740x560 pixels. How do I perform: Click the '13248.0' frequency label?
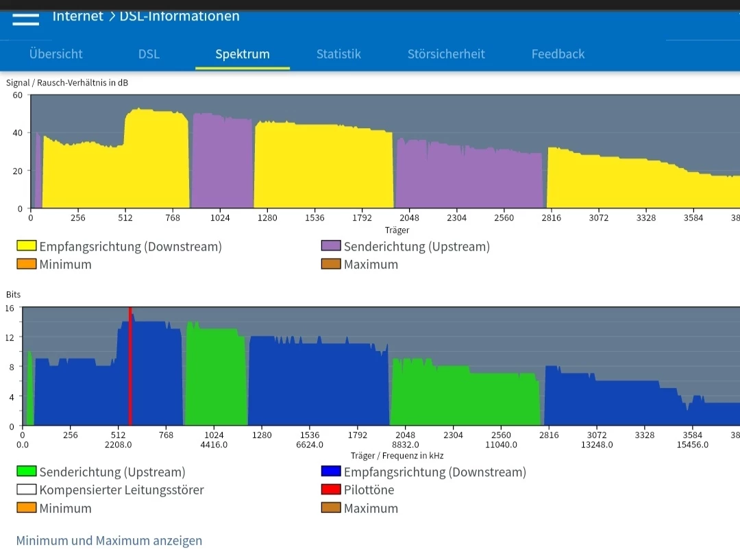pos(597,445)
